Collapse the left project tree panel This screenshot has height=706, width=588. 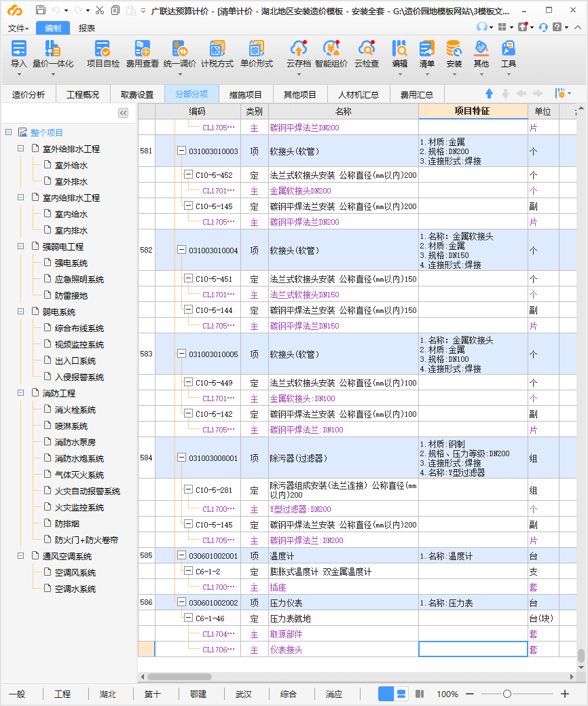[123, 113]
